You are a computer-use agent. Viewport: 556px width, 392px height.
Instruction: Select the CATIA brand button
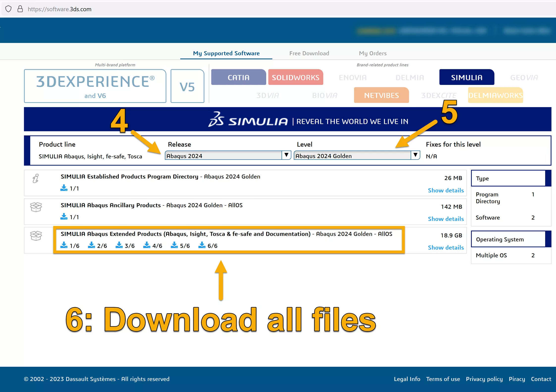tap(238, 77)
